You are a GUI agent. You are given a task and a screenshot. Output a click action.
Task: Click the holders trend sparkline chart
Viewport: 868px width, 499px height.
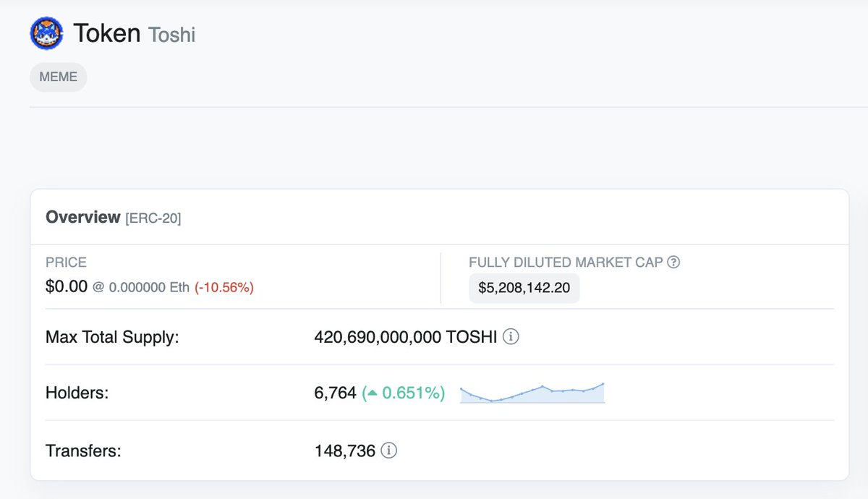(532, 393)
